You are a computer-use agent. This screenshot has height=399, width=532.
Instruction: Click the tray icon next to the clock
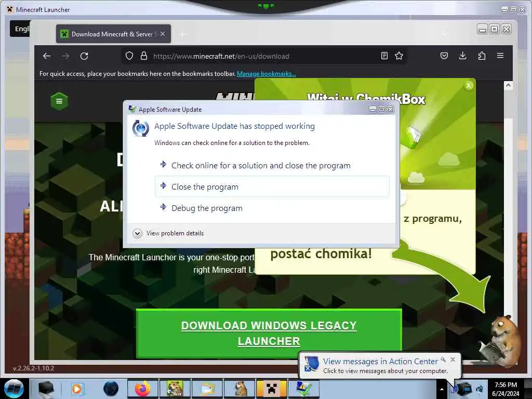pos(480,389)
